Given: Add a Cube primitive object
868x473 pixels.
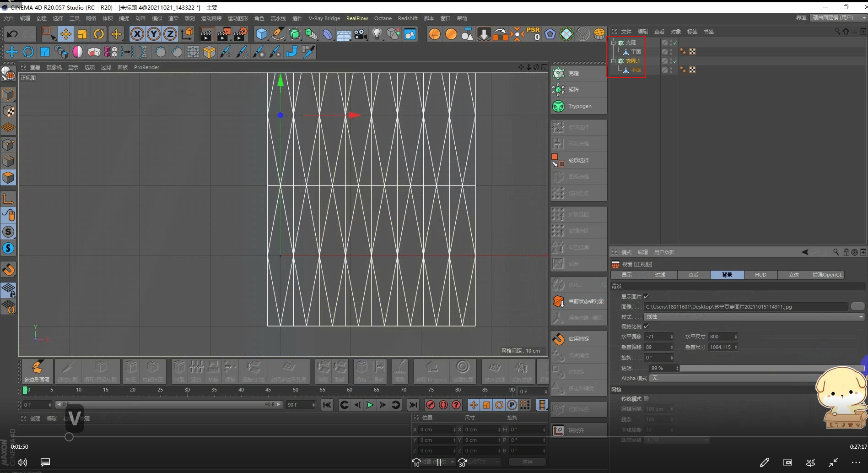Looking at the screenshot, I should 261,34.
